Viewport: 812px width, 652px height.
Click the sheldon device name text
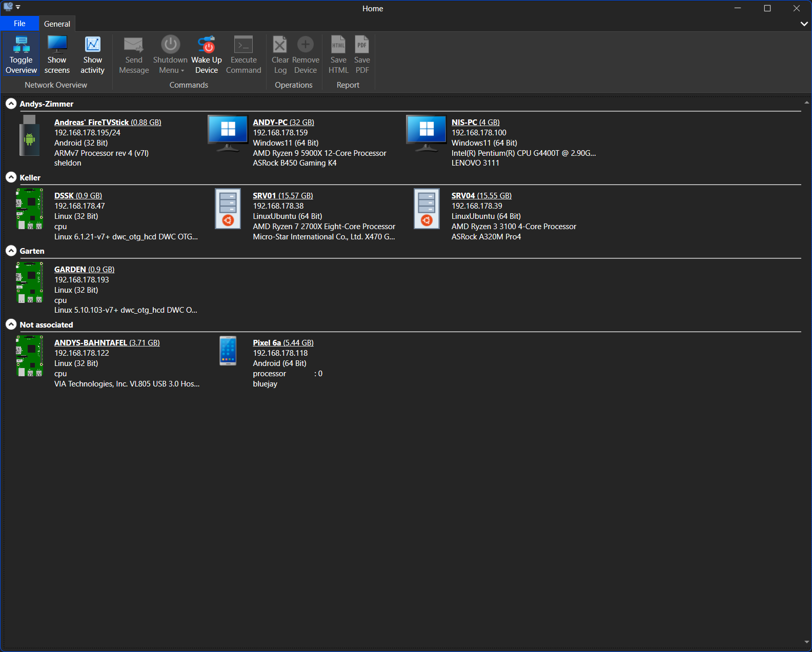(x=68, y=163)
